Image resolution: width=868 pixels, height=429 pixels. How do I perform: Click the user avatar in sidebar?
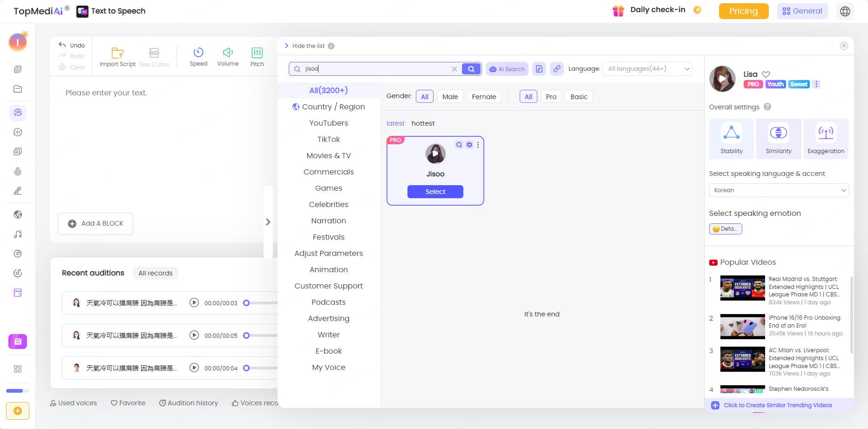pos(18,42)
